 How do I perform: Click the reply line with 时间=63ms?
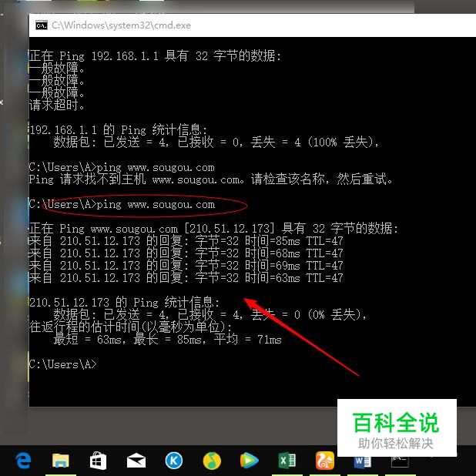[x=186, y=278]
